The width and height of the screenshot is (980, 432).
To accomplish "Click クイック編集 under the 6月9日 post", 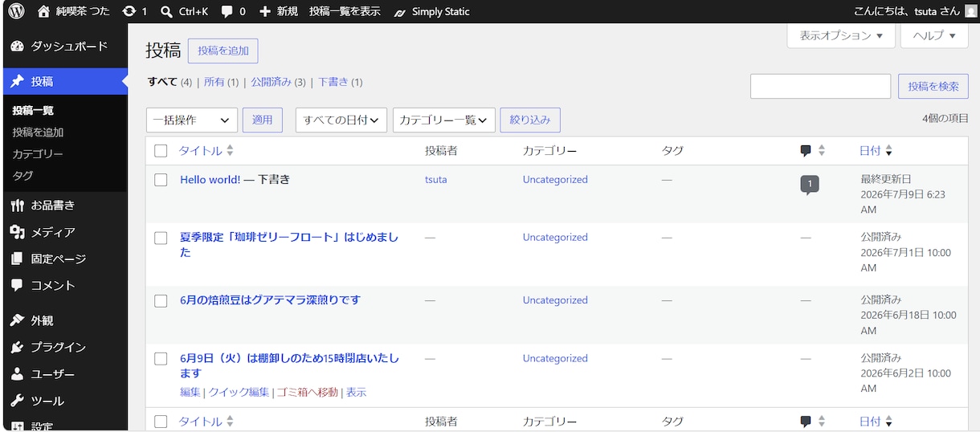I will point(239,393).
